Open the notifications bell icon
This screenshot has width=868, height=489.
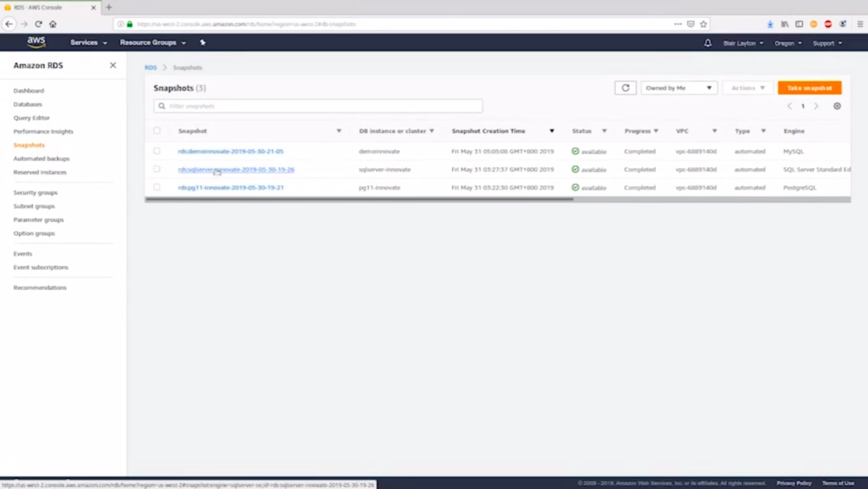(x=708, y=43)
